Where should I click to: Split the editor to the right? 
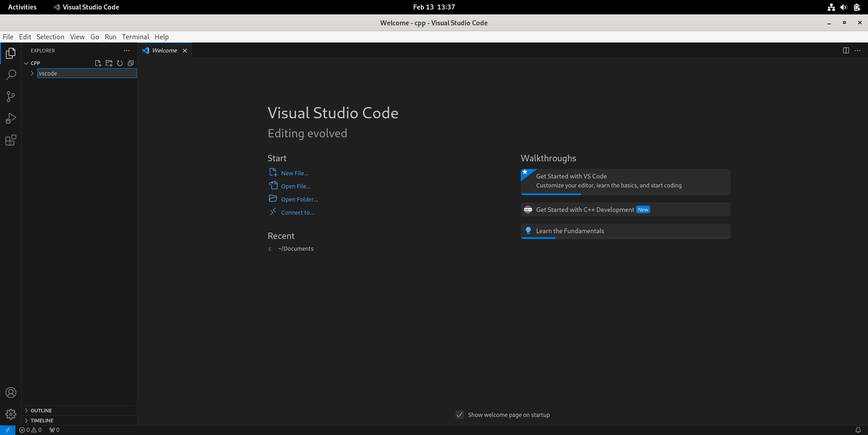846,51
